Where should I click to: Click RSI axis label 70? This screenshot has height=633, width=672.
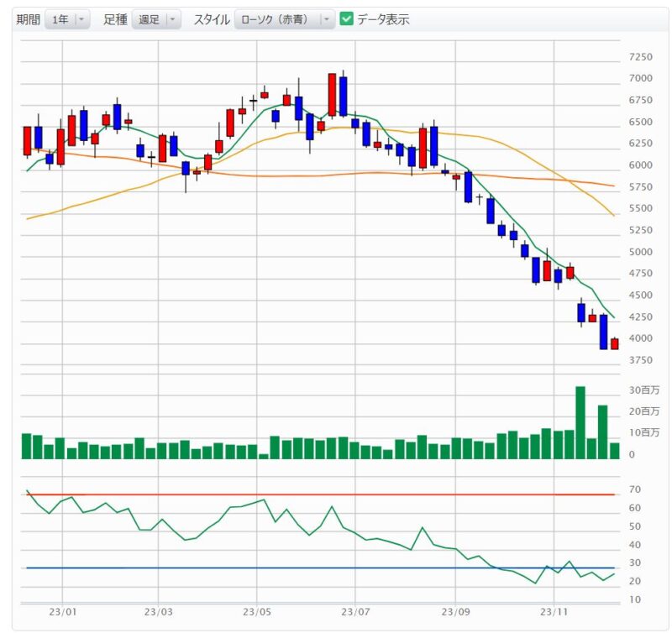click(x=634, y=489)
